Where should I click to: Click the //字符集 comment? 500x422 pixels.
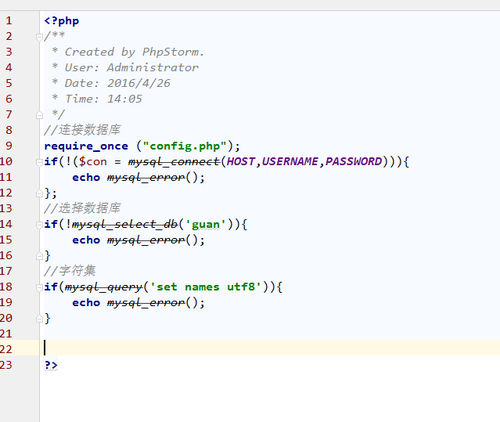point(70,271)
